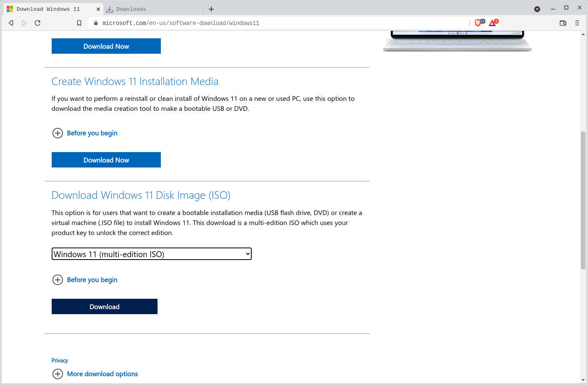Screen dimensions: 588x385
Task: Open the Windows 11 multi-edition ISO dropdown
Action: (151, 254)
